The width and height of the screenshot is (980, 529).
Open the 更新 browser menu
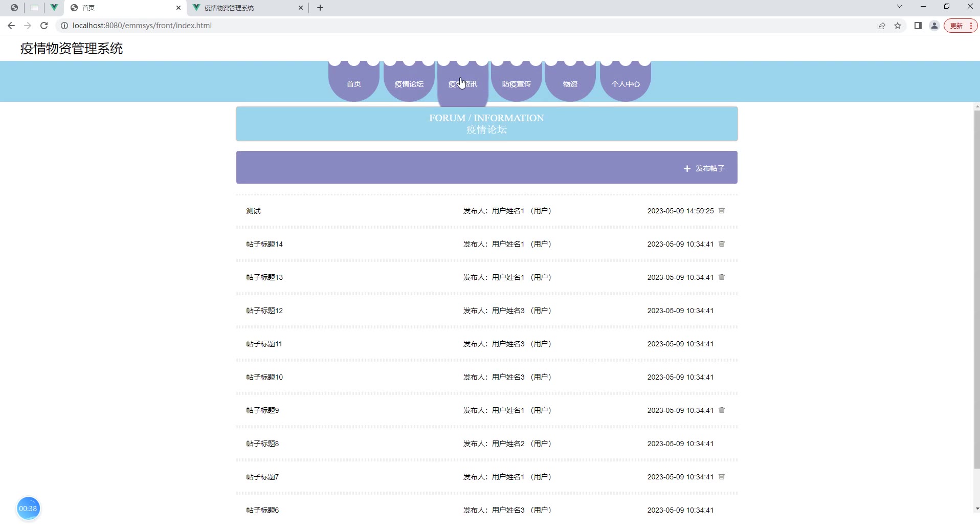click(x=960, y=26)
